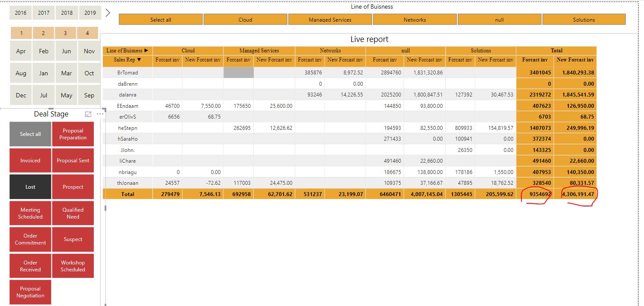The height and width of the screenshot is (306, 644).
Task: Filter Line of Buisness by null
Action: (500, 19)
